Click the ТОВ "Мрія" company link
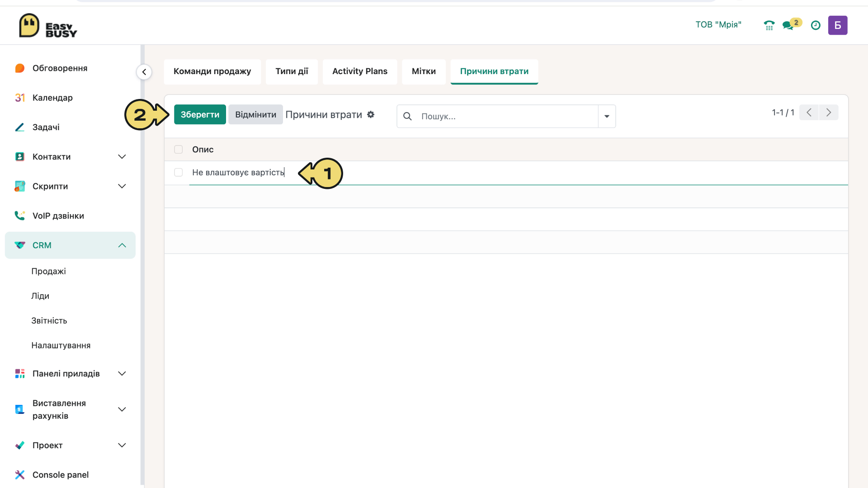The image size is (868, 488). point(718,25)
